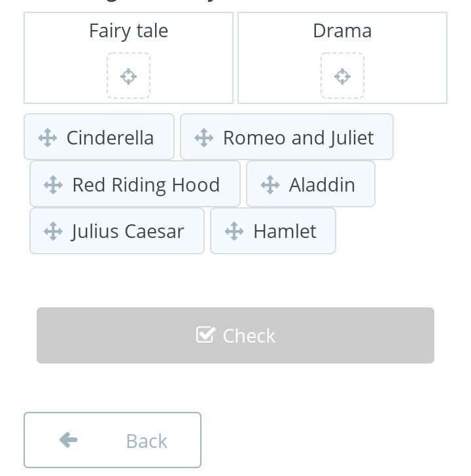Click the move icon on Hamlet
The image size is (471, 476).
(x=234, y=231)
